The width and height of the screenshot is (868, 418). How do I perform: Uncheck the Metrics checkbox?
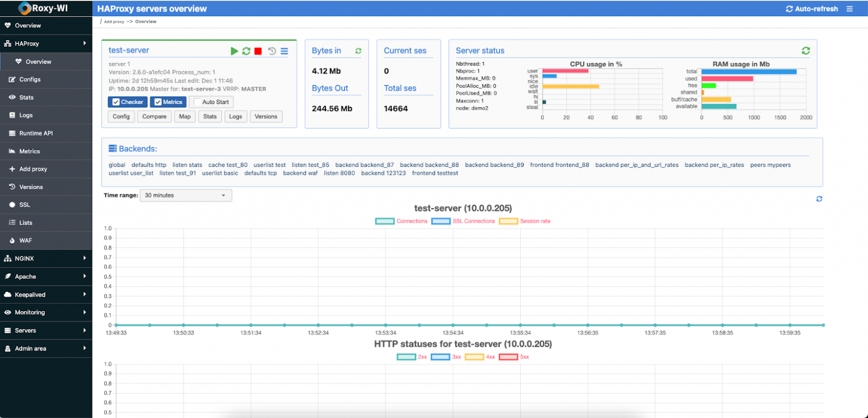tap(158, 102)
